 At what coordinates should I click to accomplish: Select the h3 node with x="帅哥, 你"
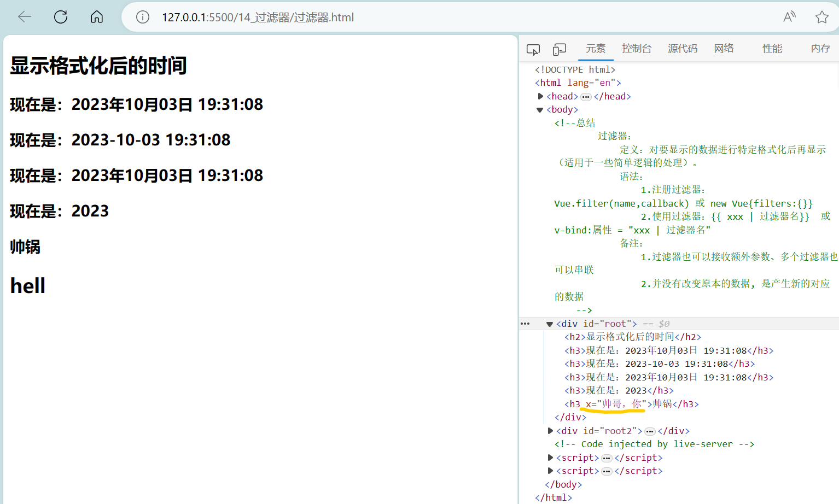click(x=631, y=404)
